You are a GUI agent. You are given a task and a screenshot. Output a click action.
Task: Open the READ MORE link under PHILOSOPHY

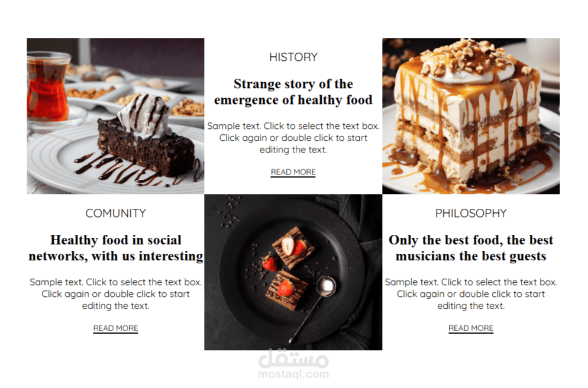click(471, 328)
